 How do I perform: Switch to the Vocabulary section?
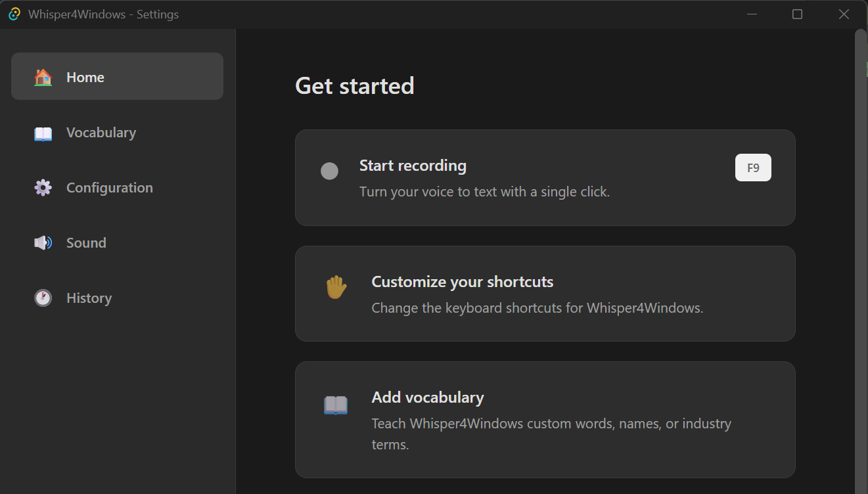click(x=101, y=133)
